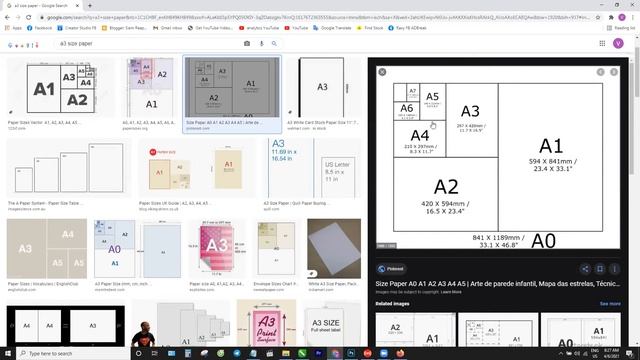Open 'The A Paper System' thumbnail
This screenshot has width=640, height=360.
click(x=69, y=168)
